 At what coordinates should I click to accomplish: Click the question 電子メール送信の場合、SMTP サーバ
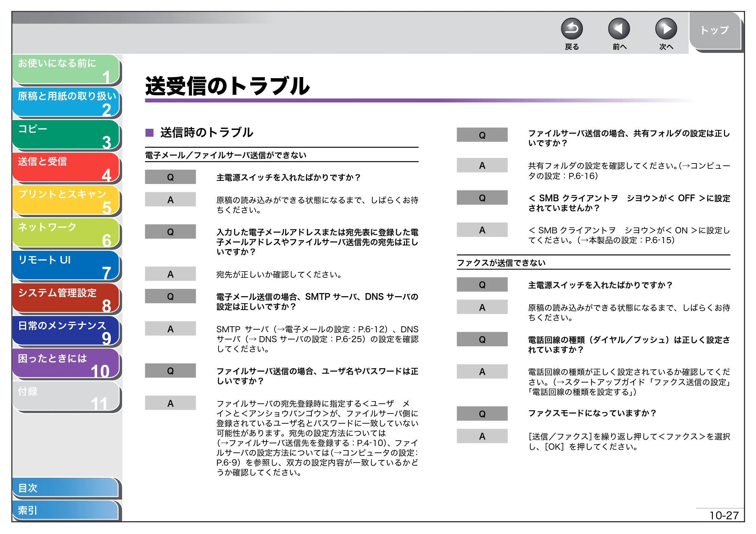(x=317, y=302)
